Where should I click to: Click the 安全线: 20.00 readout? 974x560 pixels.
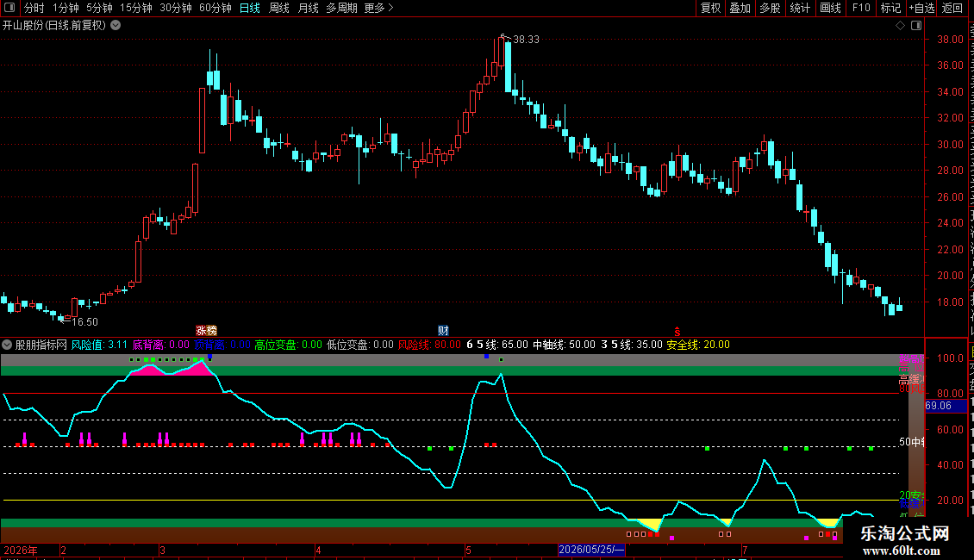tap(698, 345)
